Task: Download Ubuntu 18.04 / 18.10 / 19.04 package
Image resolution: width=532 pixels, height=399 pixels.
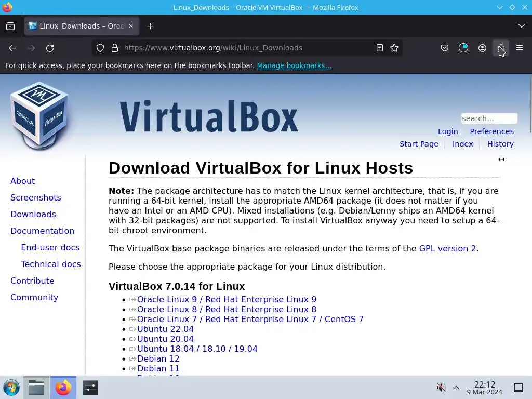Action: (x=197, y=349)
